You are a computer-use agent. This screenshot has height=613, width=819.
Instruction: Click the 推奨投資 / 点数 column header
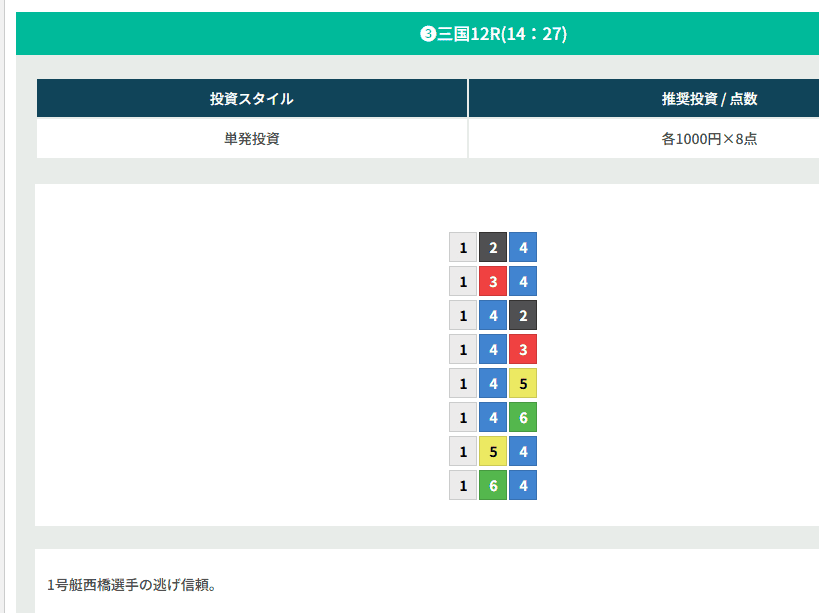pos(709,99)
